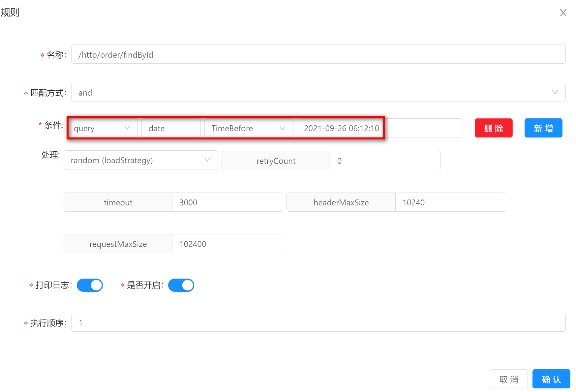
Task: Toggle the 打印日志 switch
Action: 90,285
